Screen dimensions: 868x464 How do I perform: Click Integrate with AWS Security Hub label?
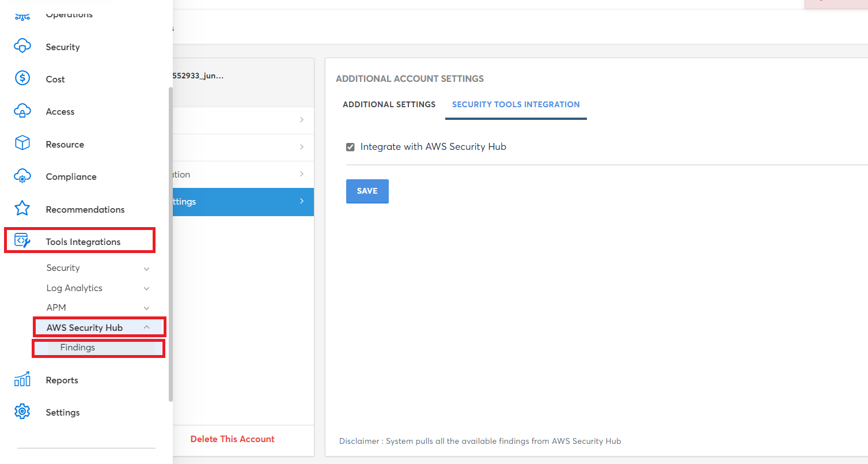[x=433, y=146]
